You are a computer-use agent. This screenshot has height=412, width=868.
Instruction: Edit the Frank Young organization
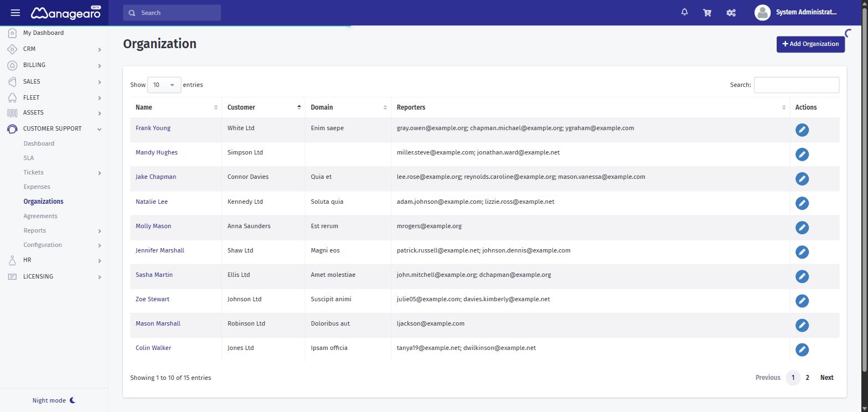[x=802, y=130]
